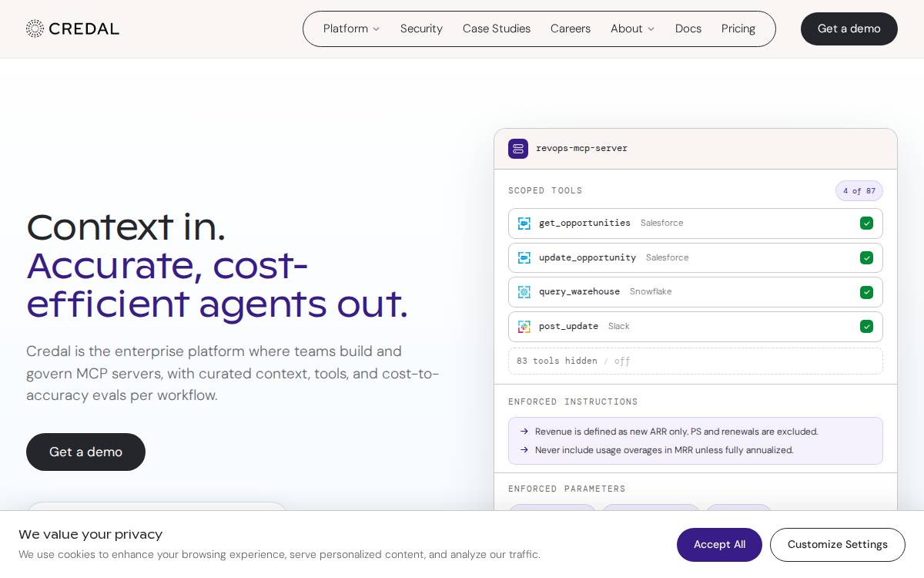924x578 pixels.
Task: Click the Revenue is defined instruction text
Action: (x=676, y=432)
